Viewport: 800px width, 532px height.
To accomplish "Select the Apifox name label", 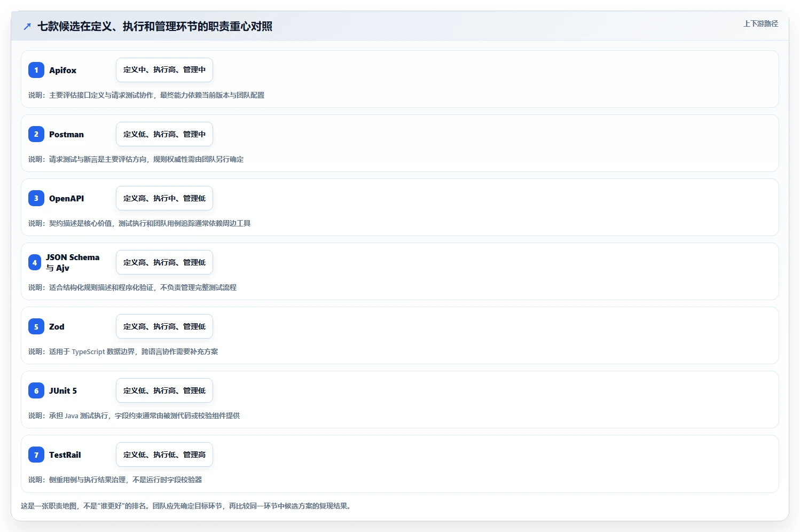I will (62, 70).
